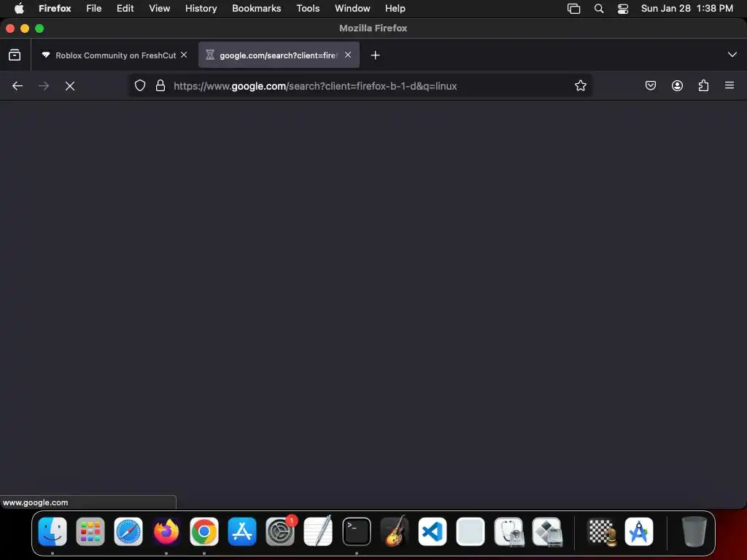This screenshot has width=747, height=560.
Task: Launch Google Chrome from the Dock
Action: click(204, 532)
